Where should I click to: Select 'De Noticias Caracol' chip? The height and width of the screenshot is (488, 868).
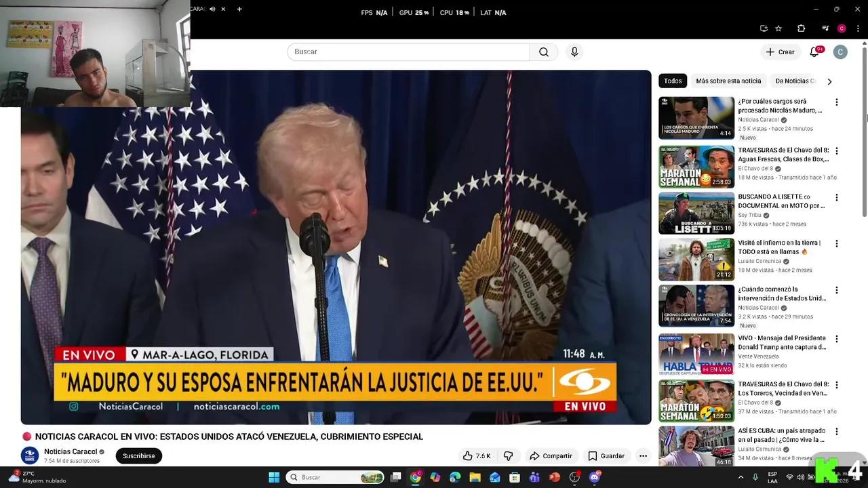[x=795, y=81]
